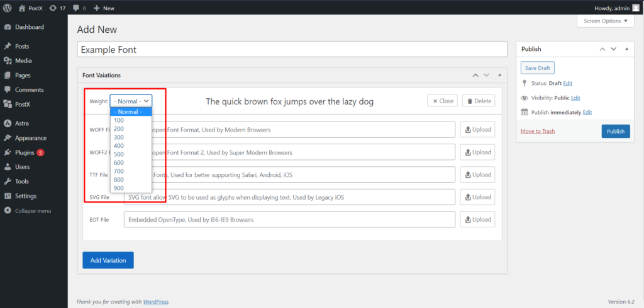Click the Delete variation button
This screenshot has height=308, width=644.
(479, 101)
